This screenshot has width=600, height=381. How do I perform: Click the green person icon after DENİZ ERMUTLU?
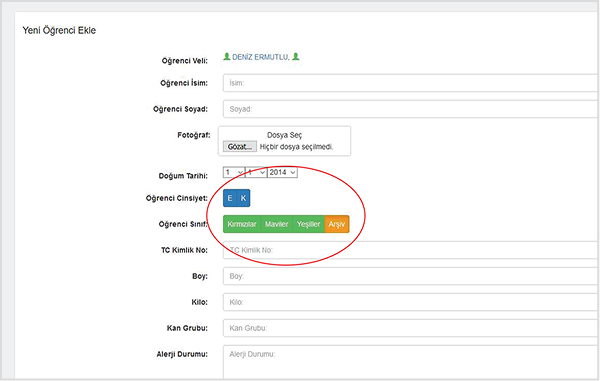296,57
